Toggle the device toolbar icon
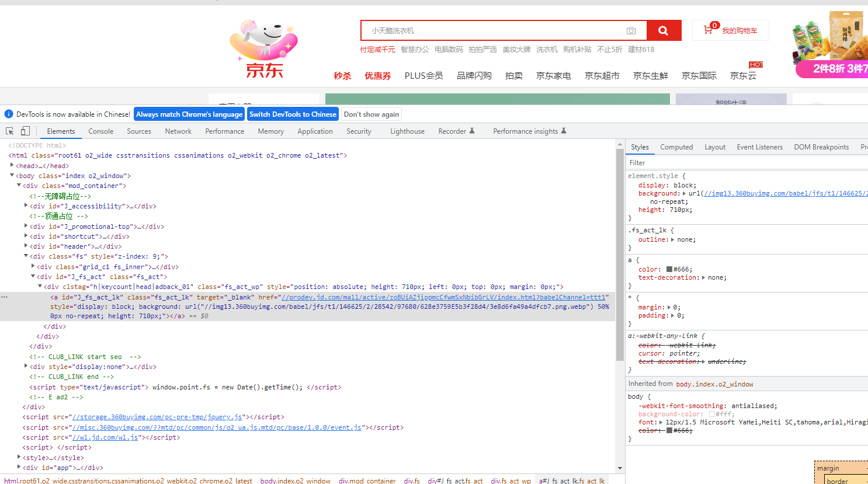Viewport: 868px width, 484px height. (x=25, y=131)
